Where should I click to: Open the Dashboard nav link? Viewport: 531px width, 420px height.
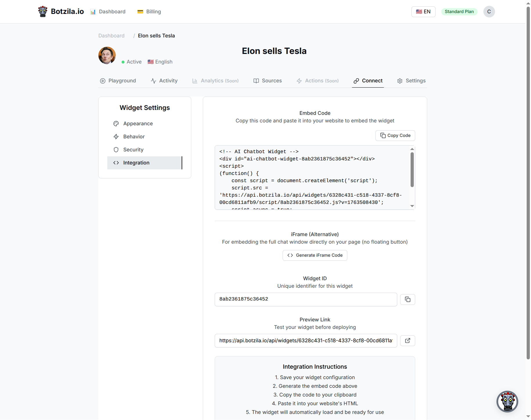click(108, 12)
